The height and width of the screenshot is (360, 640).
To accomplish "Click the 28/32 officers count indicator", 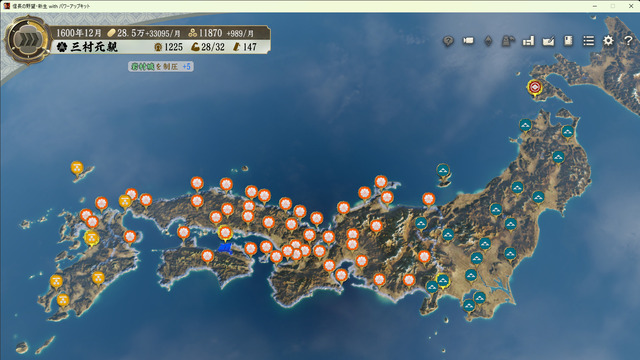I will point(208,47).
